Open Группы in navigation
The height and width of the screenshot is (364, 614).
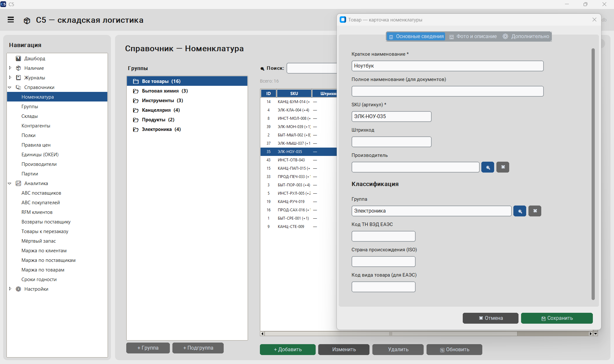coord(30,107)
